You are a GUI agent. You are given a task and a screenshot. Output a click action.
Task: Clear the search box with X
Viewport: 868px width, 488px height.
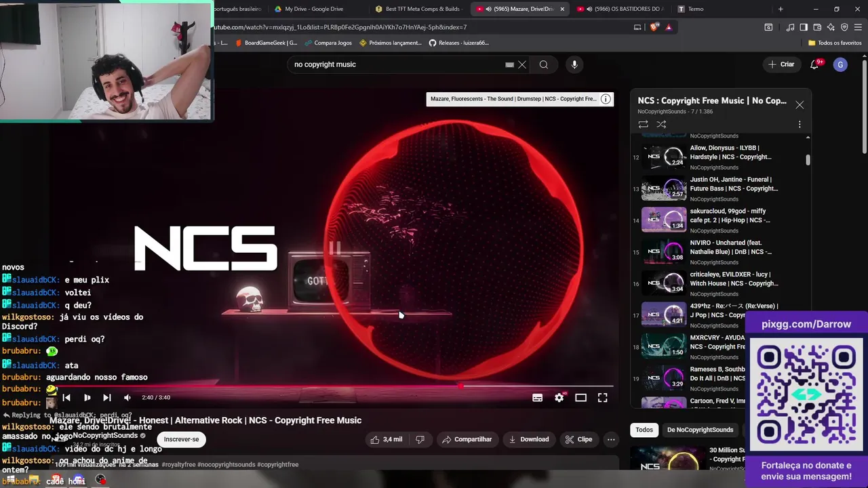[522, 64]
